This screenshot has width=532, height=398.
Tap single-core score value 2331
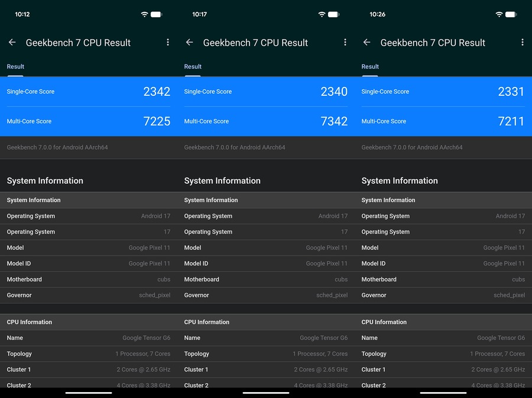(x=511, y=92)
